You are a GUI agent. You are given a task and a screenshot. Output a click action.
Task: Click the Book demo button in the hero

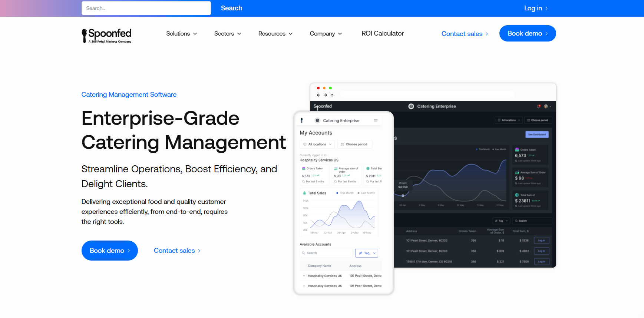tap(110, 251)
